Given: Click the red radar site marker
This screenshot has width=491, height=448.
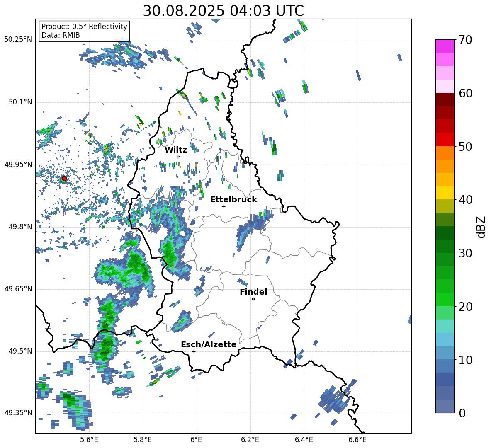Looking at the screenshot, I should (x=64, y=179).
